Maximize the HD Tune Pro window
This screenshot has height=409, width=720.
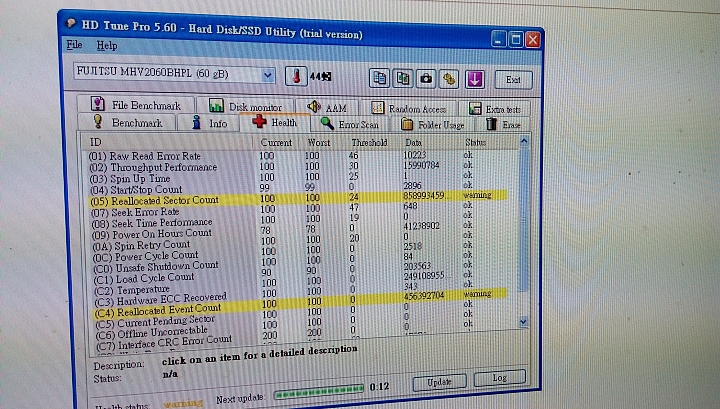[x=516, y=39]
